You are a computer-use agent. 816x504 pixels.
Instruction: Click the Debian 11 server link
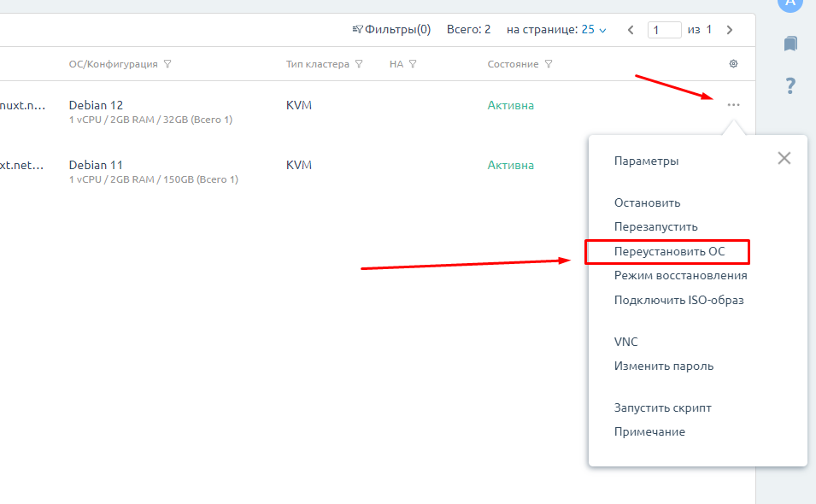coord(96,165)
